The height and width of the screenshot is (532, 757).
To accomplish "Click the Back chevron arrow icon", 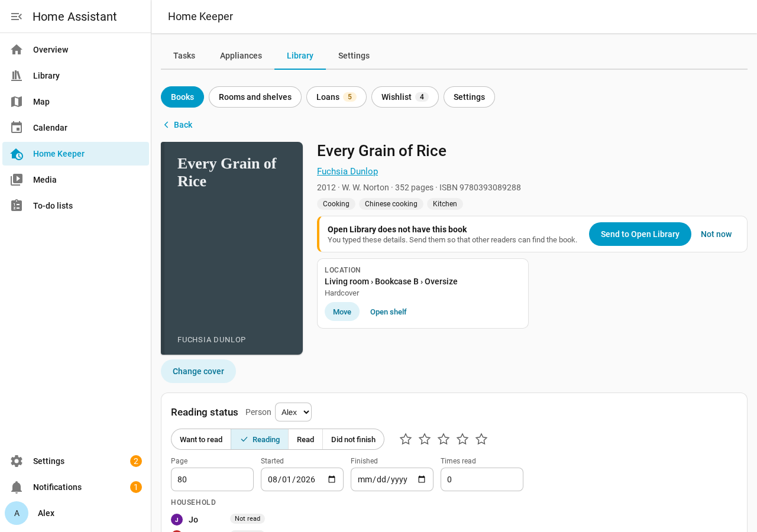I will pyautogui.click(x=166, y=125).
